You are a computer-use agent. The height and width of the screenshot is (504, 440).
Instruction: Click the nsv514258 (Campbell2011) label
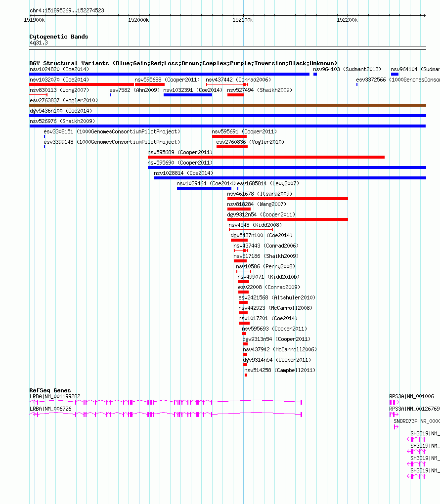tap(280, 370)
